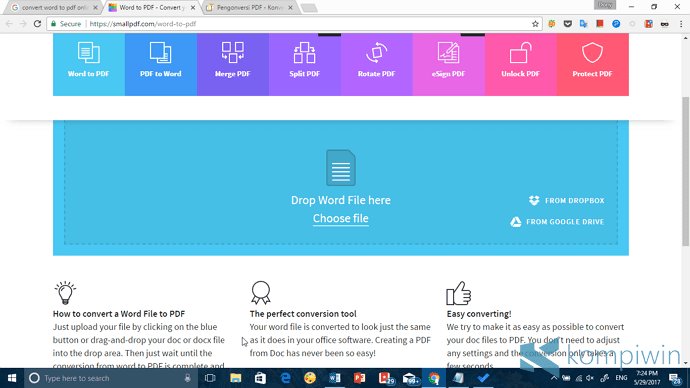
Task: Select the Merge PDF tool tile
Action: pyautogui.click(x=233, y=64)
